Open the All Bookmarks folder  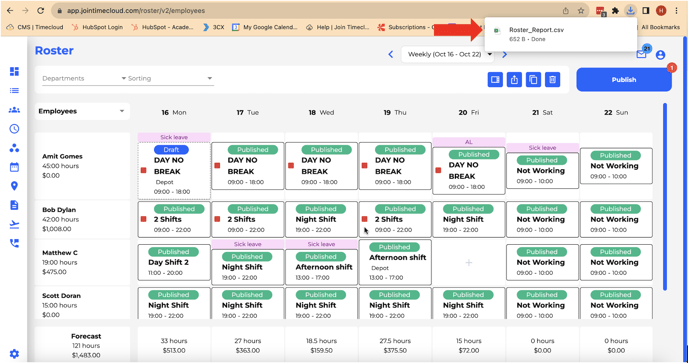[660, 27]
